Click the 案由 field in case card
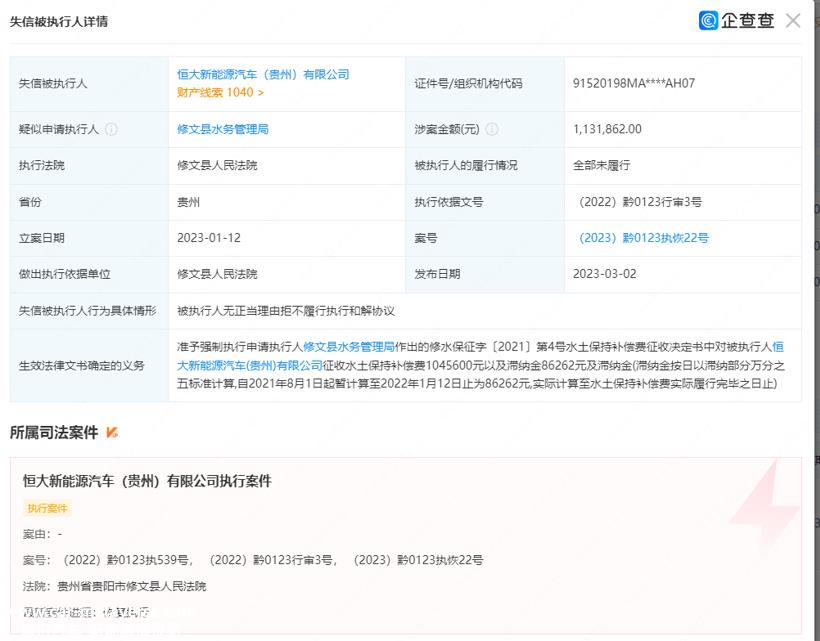820x641 pixels. click(x=42, y=534)
